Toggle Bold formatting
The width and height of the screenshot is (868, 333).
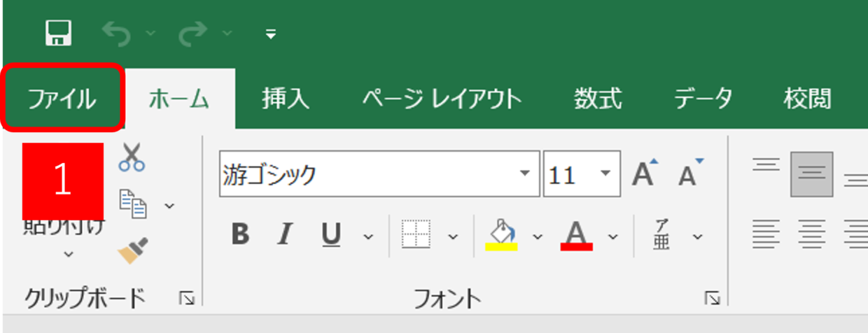point(240,235)
